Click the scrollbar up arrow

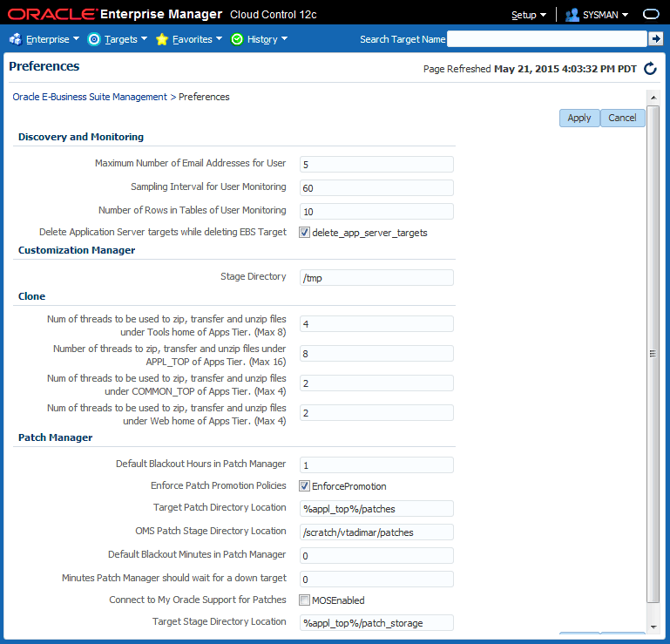pos(653,98)
